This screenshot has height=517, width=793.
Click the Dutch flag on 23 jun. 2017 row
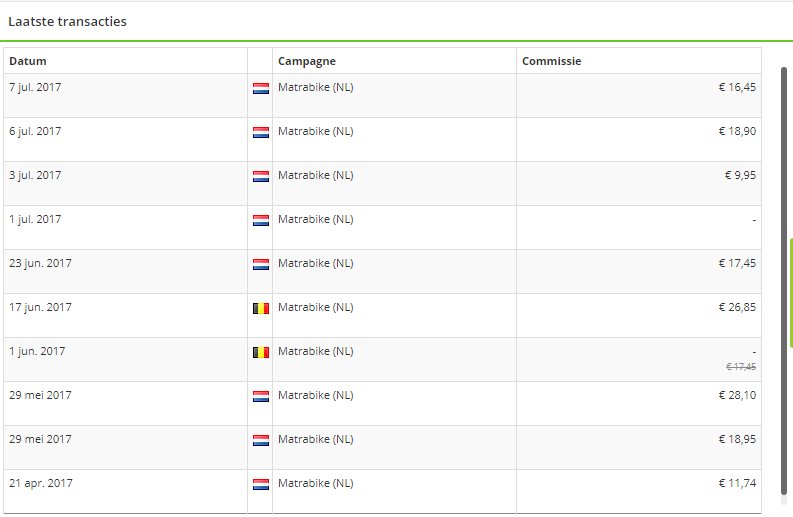click(x=260, y=264)
